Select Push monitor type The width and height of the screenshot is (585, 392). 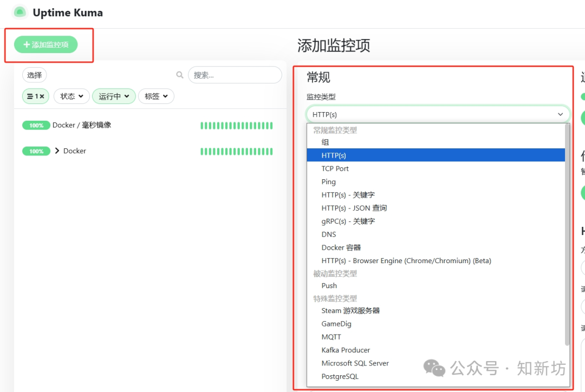pos(435,286)
